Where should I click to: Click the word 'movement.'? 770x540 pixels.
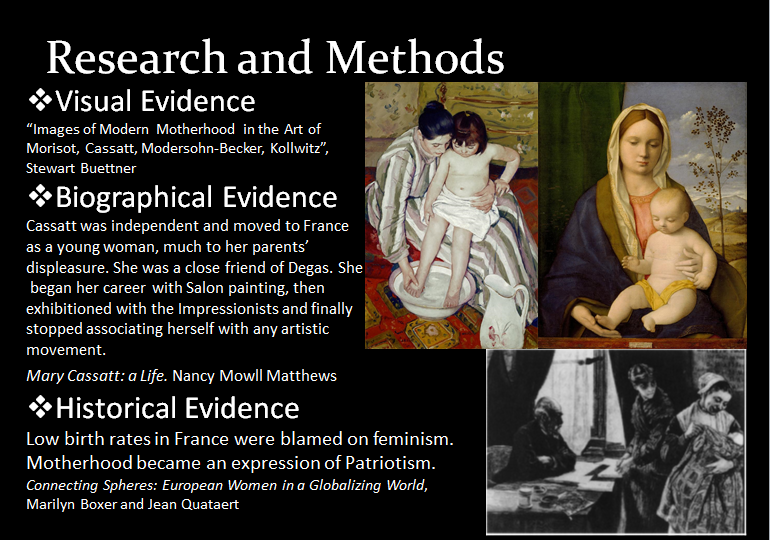[66, 350]
